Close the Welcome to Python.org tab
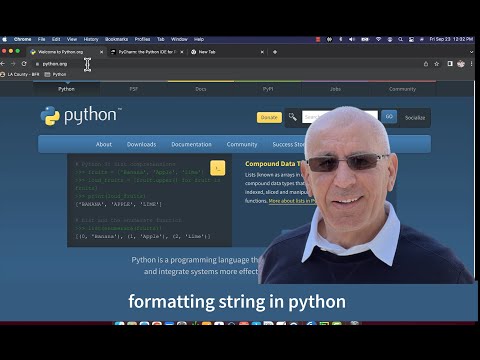 click(101, 52)
